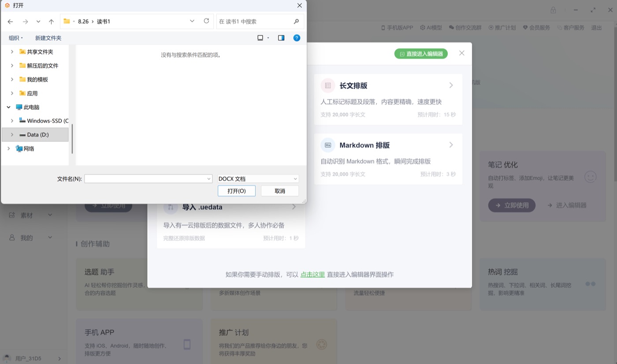Viewport: 617px width, 364px height.
Task: Open 创作交流群 in top bar
Action: [x=465, y=27]
